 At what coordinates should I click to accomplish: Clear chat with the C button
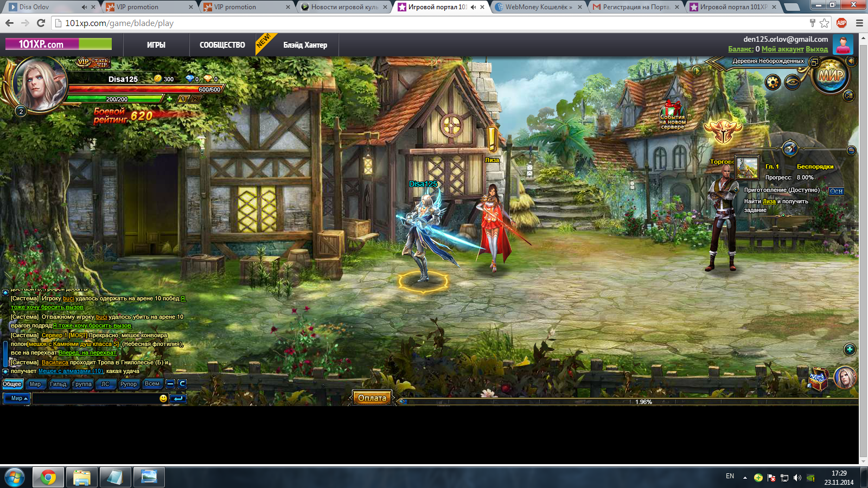[x=182, y=384]
